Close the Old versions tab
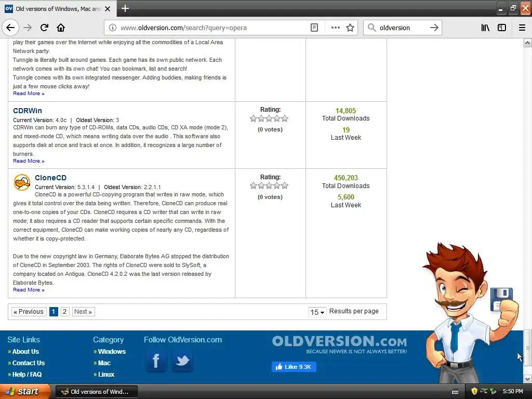The width and height of the screenshot is (532, 399). [108, 9]
